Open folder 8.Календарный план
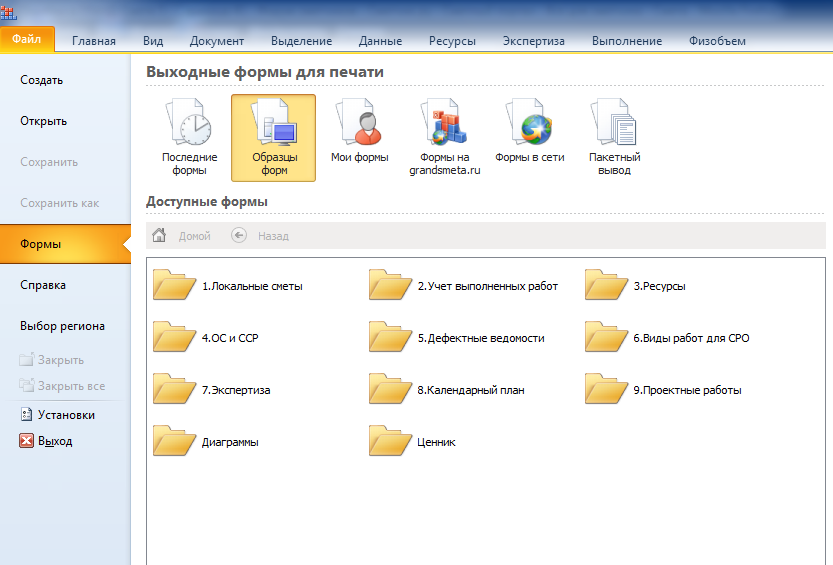This screenshot has width=833, height=565. coord(447,390)
